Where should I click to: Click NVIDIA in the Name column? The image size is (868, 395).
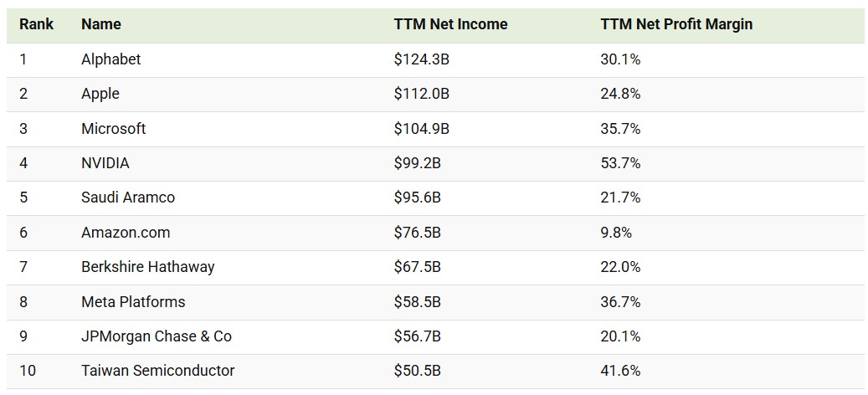coord(105,163)
